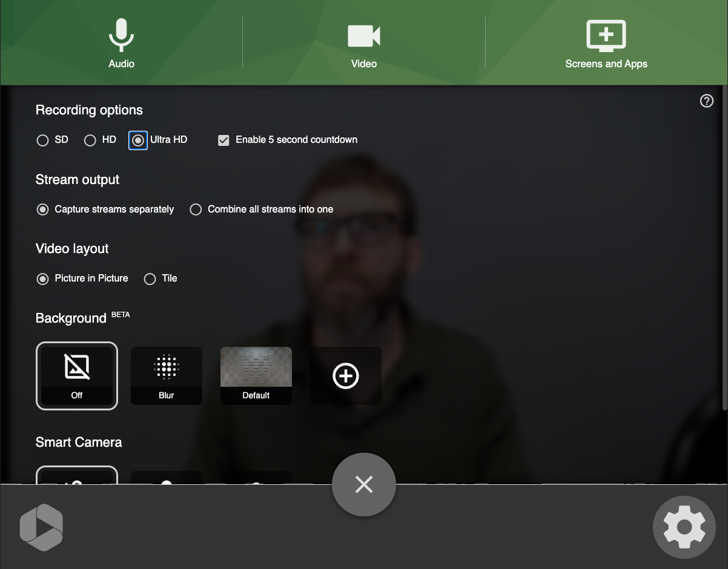This screenshot has width=728, height=569.
Task: Close the settings panel with X button
Action: point(364,484)
